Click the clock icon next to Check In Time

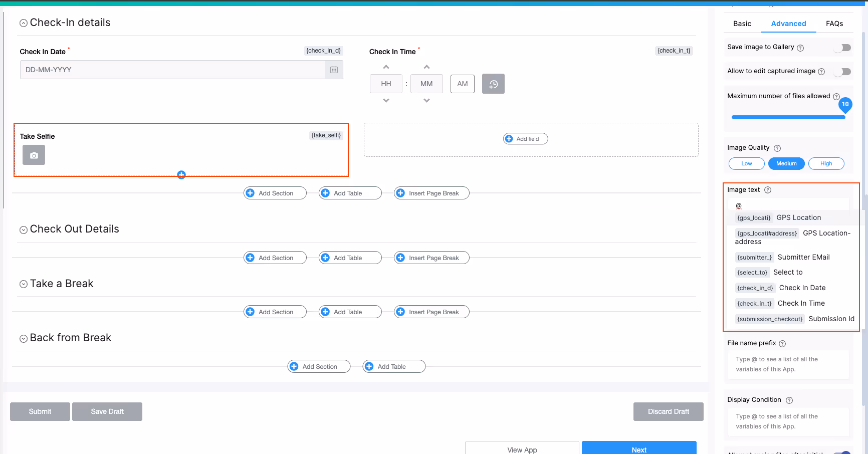click(493, 84)
